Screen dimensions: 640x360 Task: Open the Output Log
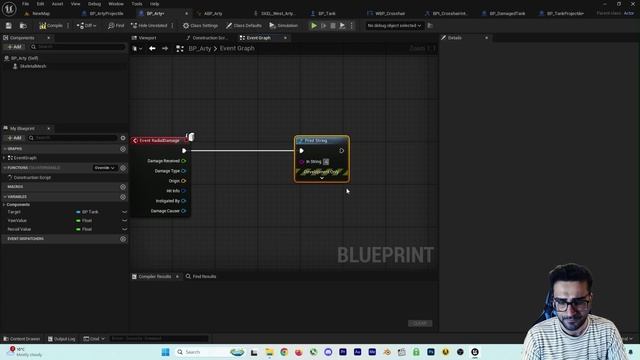[61, 339]
